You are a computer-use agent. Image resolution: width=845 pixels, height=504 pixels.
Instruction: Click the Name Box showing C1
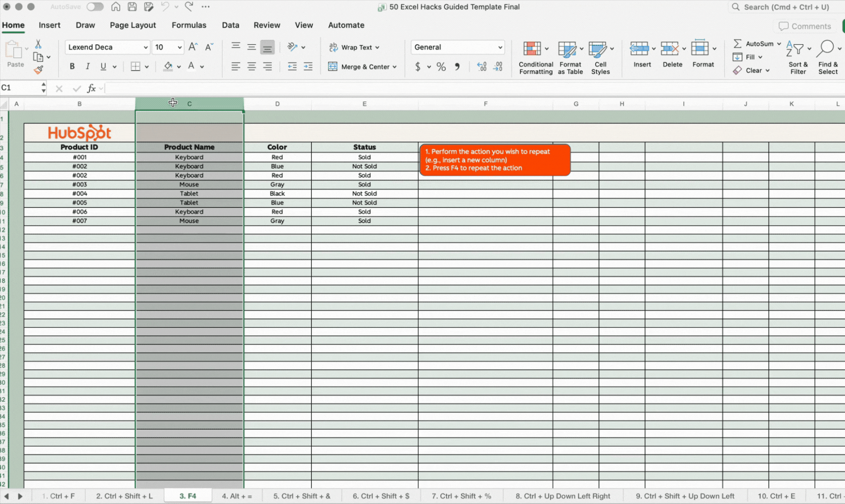tap(19, 88)
